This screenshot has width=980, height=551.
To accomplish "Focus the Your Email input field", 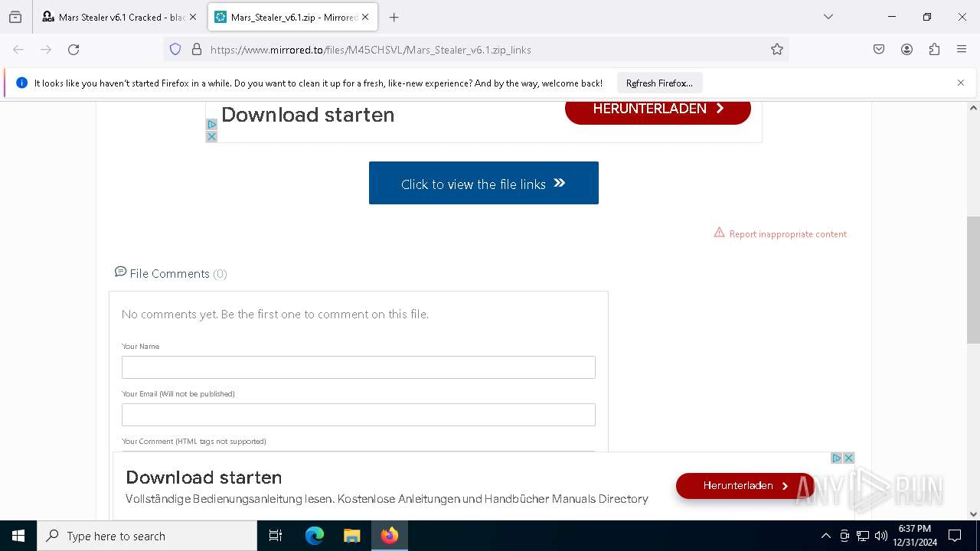I will [358, 415].
